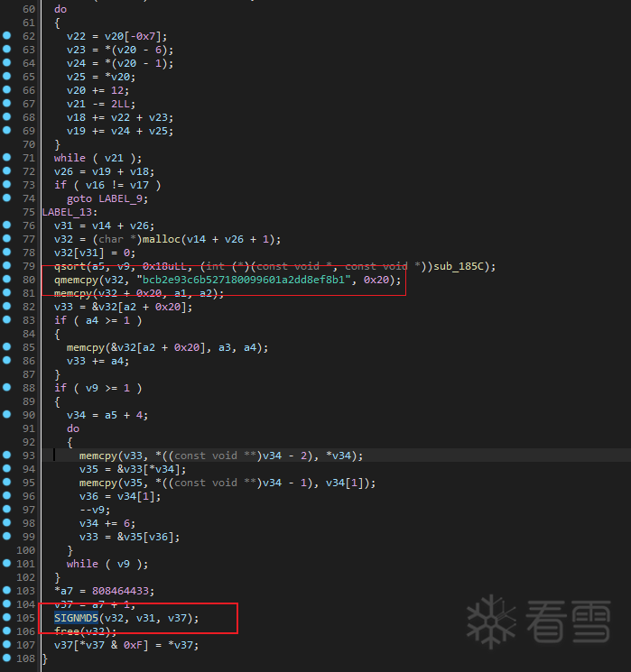The width and height of the screenshot is (631, 672).
Task: Click 'v33 += a4;' statement
Action: point(97,362)
